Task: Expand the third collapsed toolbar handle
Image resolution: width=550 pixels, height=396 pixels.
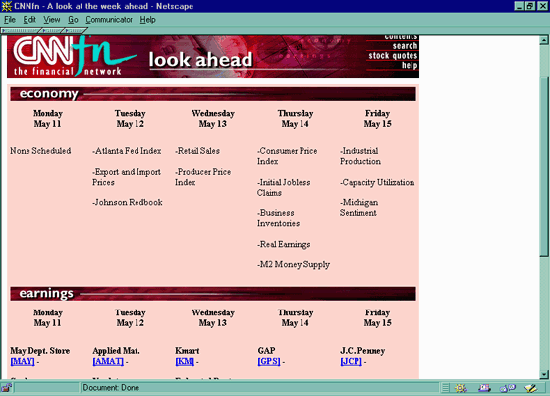Action: pyautogui.click(x=74, y=31)
